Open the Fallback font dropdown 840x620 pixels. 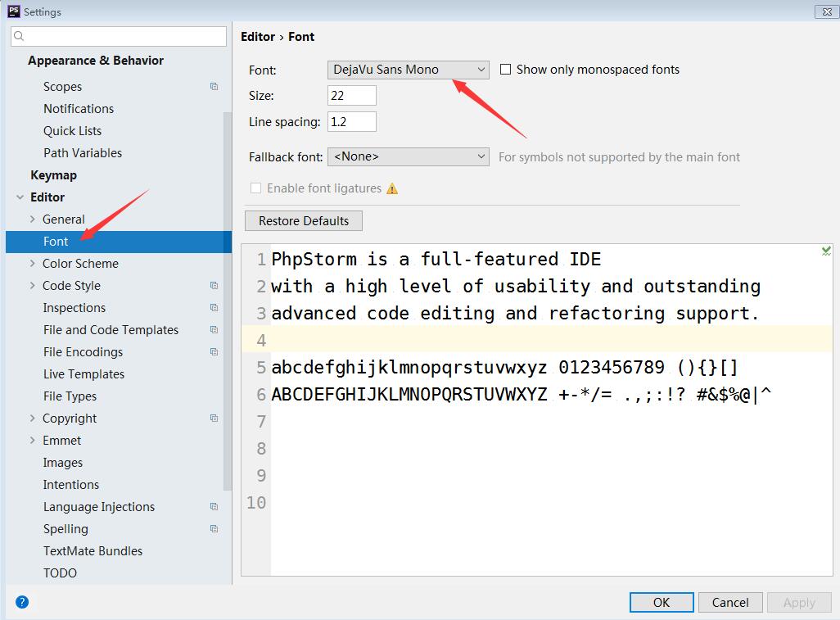point(409,156)
